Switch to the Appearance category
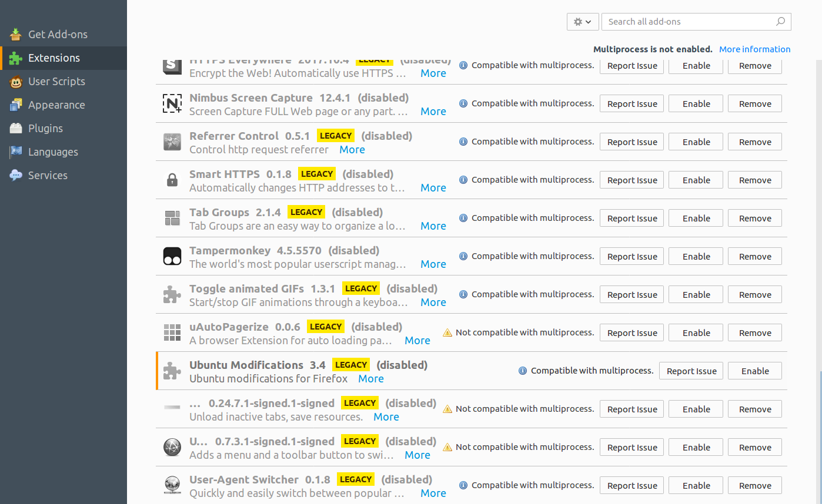This screenshot has height=504, width=822. [x=64, y=105]
